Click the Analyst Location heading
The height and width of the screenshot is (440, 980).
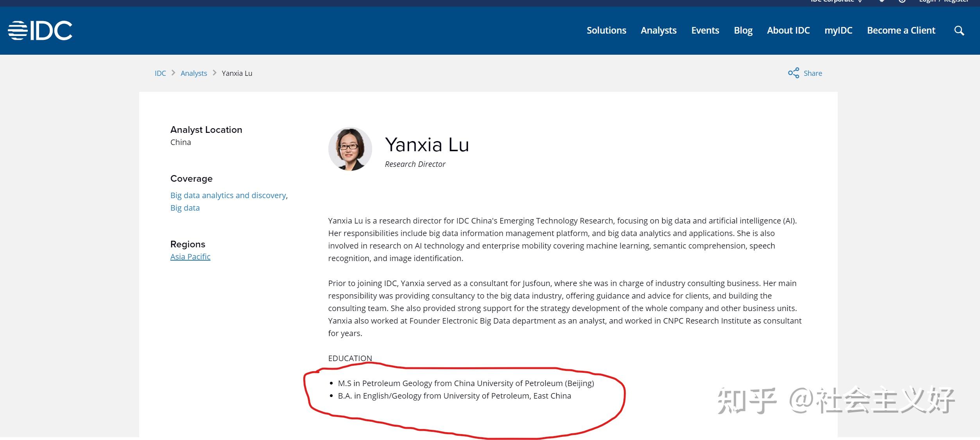pos(206,130)
